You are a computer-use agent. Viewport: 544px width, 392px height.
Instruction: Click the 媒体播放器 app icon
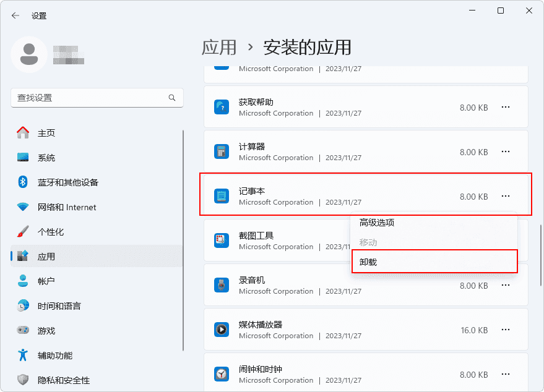(222, 330)
